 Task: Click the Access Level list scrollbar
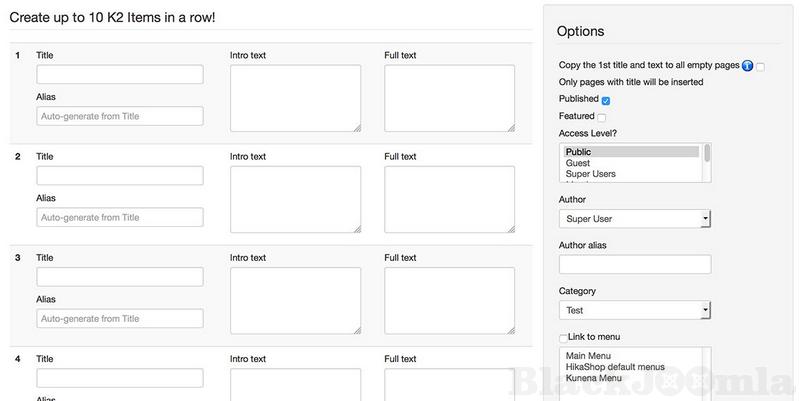pos(707,162)
